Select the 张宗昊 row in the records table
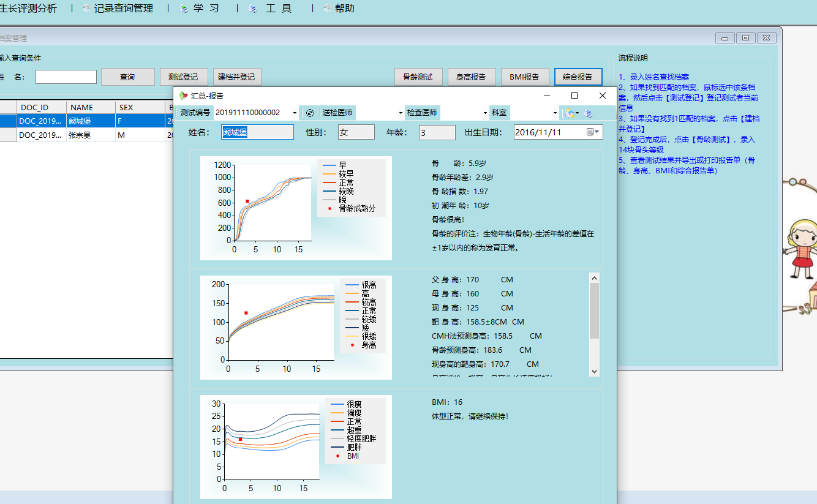 point(86,135)
